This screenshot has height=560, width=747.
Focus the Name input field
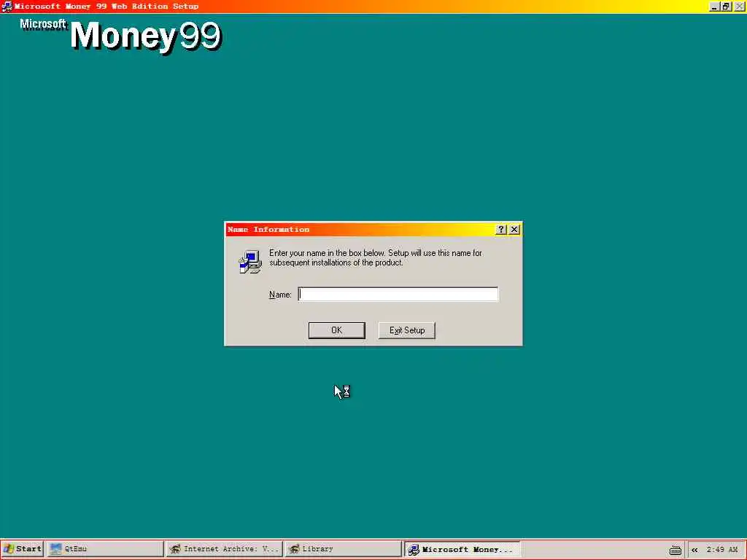pyautogui.click(x=398, y=295)
